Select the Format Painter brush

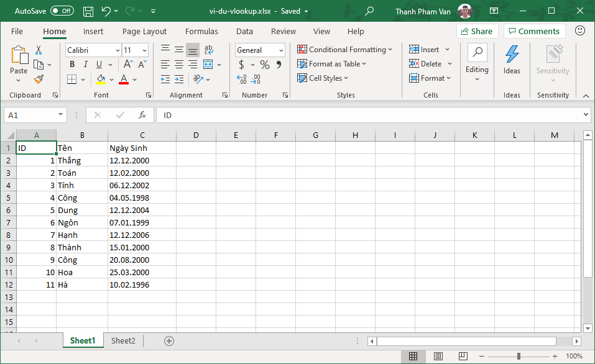pos(39,79)
